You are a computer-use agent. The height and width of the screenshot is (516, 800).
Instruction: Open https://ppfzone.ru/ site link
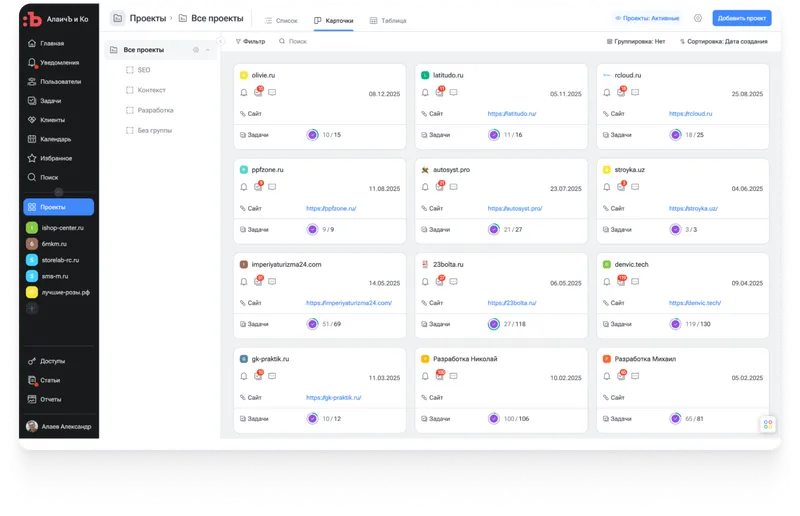(331, 209)
